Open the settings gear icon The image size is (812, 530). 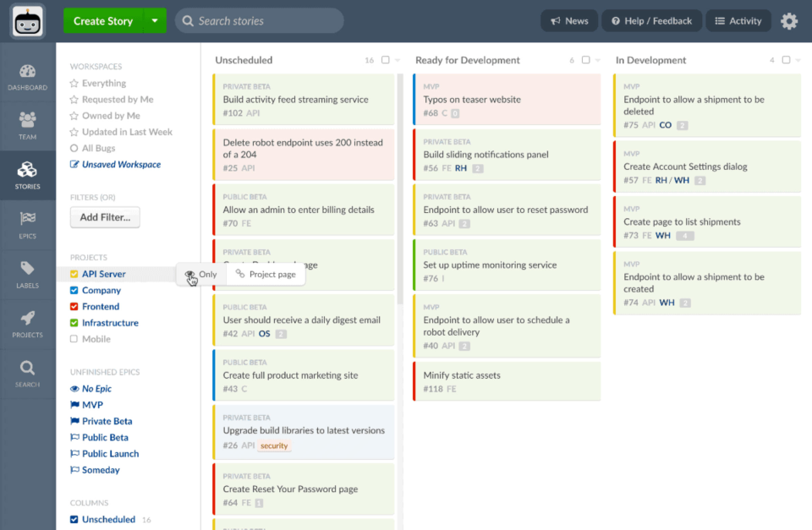(x=789, y=21)
